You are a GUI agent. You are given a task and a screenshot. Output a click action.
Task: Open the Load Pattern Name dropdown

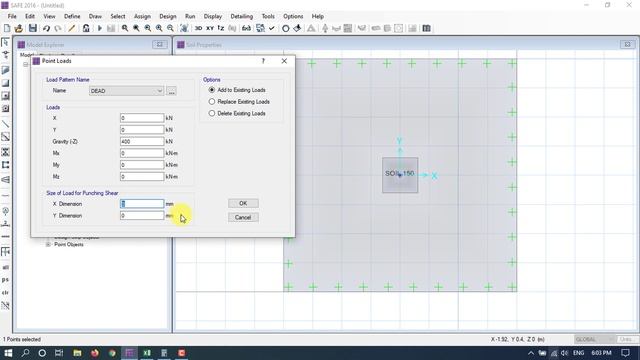pyautogui.click(x=127, y=91)
